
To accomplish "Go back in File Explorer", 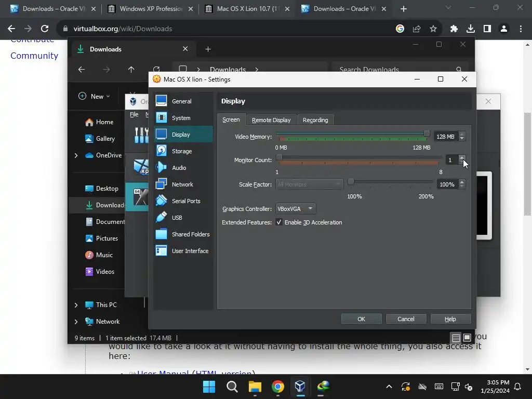I will coord(82,70).
